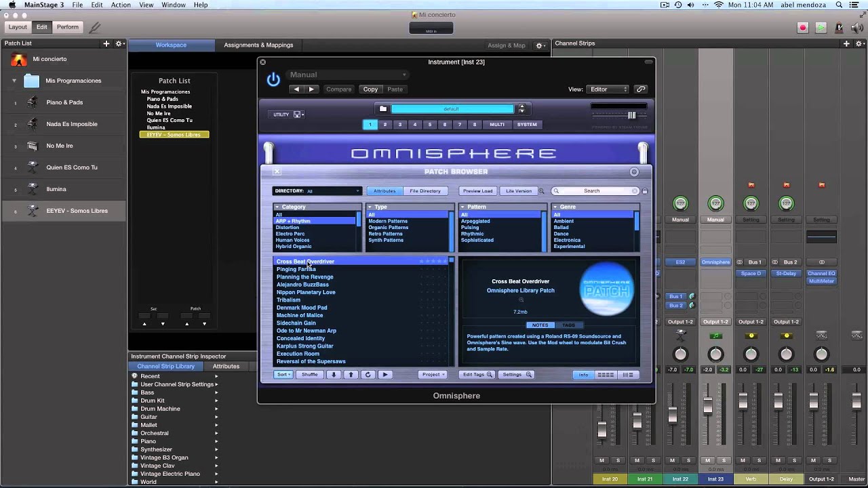Select the File Directory browser mode
The image size is (868, 488).
[425, 191]
